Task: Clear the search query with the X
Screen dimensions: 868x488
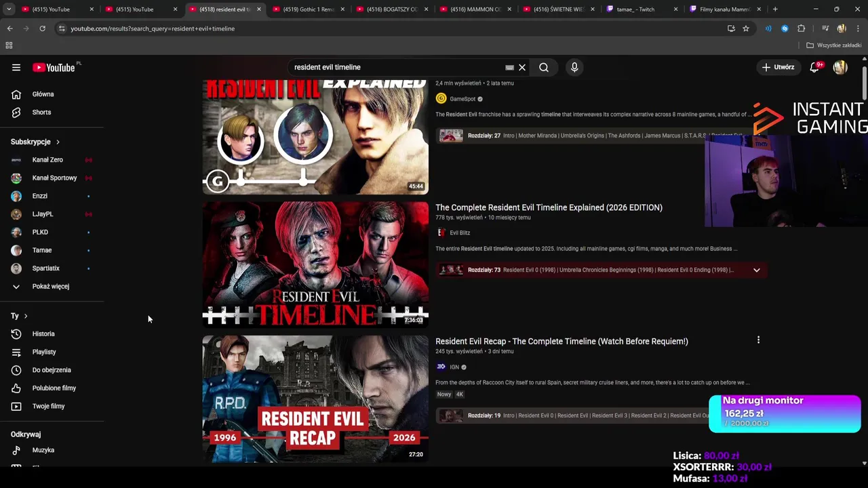Action: point(522,67)
